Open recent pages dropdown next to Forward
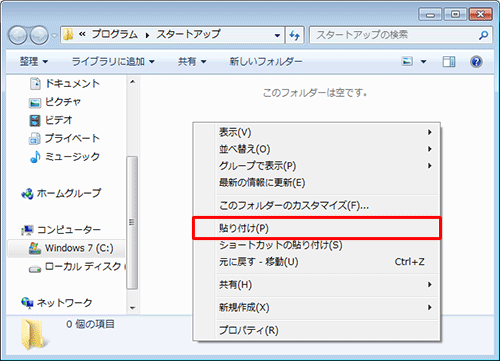 54,35
